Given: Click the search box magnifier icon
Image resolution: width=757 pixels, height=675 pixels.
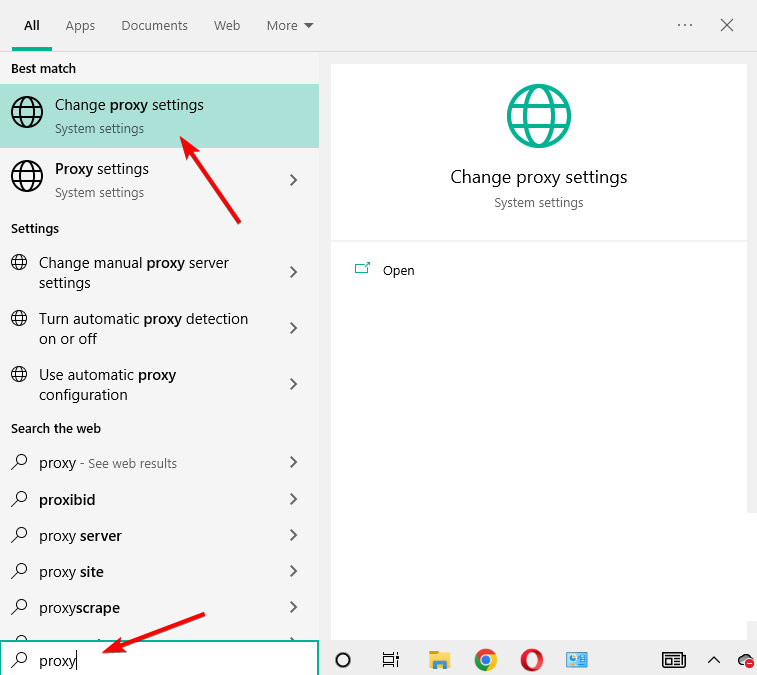Looking at the screenshot, I should click(19, 660).
